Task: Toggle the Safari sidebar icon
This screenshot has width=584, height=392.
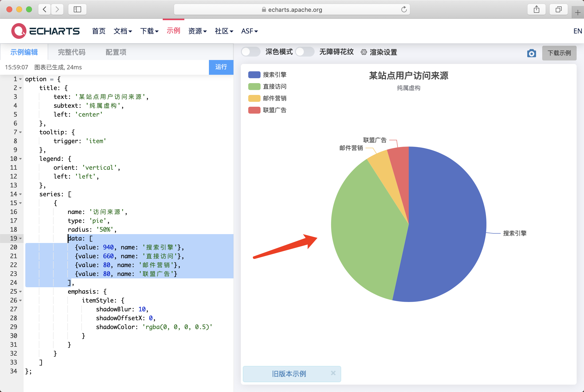Action: tap(77, 9)
